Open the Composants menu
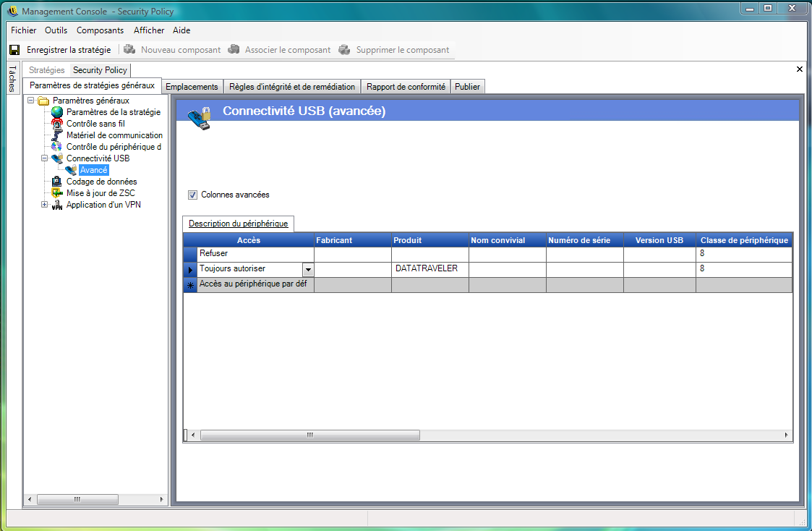The image size is (812, 531). (100, 30)
